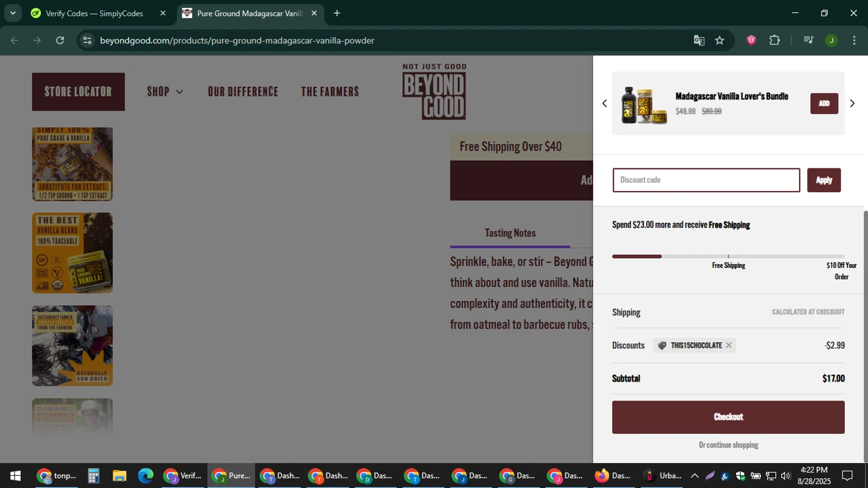Open the Google Translate page icon
This screenshot has height=488, width=868.
click(699, 41)
